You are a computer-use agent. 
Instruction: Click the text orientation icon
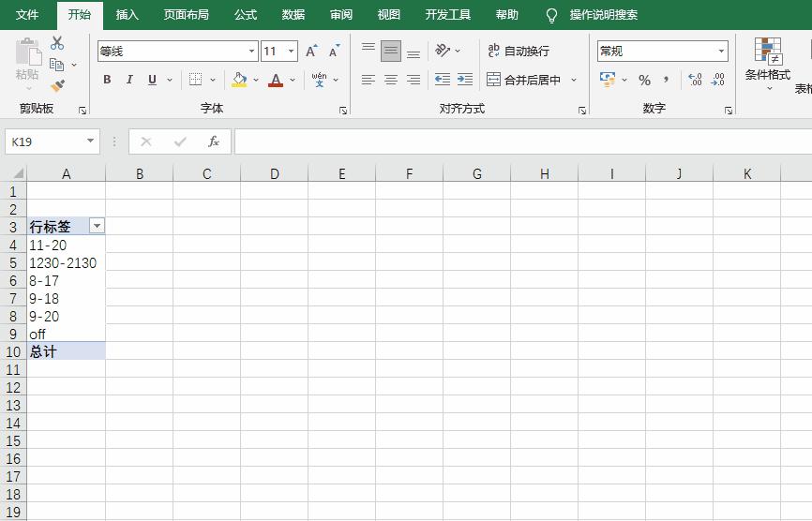pyautogui.click(x=443, y=51)
